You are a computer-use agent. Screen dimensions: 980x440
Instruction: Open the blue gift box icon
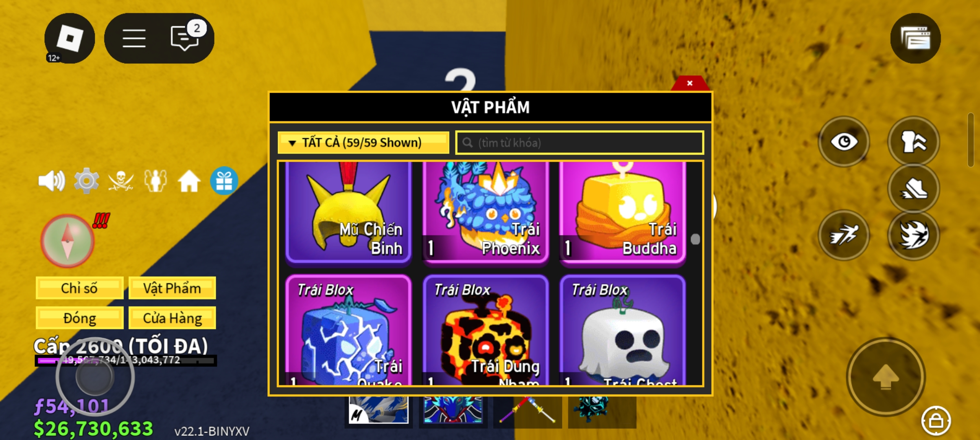click(x=224, y=180)
